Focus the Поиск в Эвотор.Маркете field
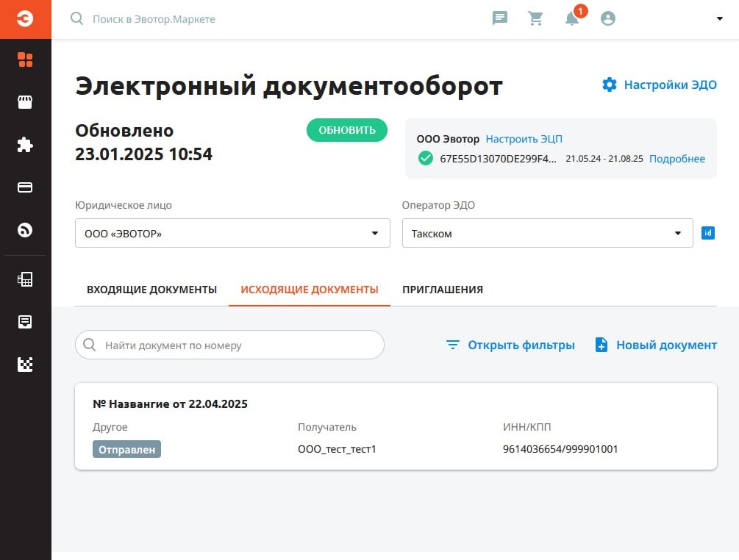The width and height of the screenshot is (739, 560). click(x=154, y=19)
